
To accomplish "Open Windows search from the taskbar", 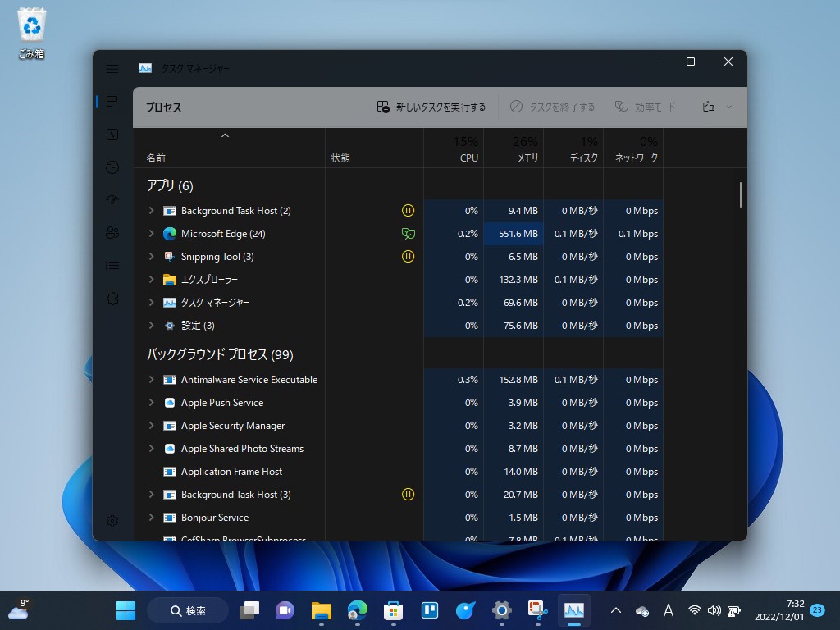I will click(188, 610).
